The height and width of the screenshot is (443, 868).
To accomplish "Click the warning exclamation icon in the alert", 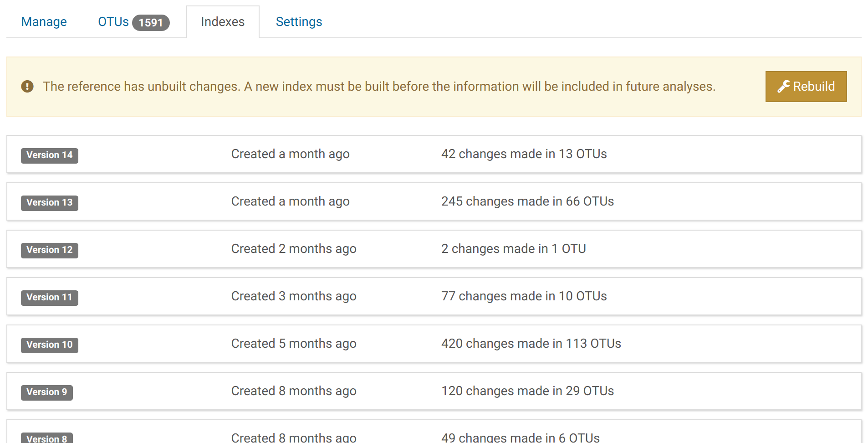I will [x=27, y=87].
